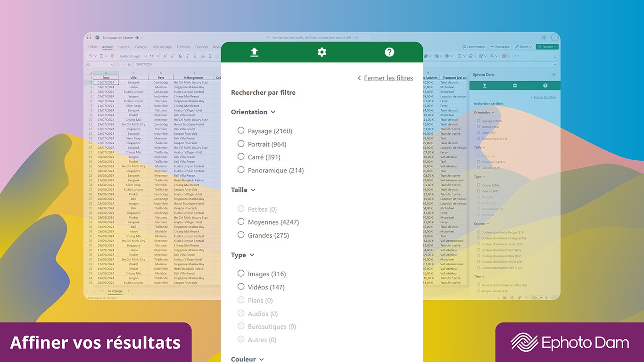Click Fermer les filtres link in large panel
Image resolution: width=644 pixels, height=362 pixels.
pos(388,78)
